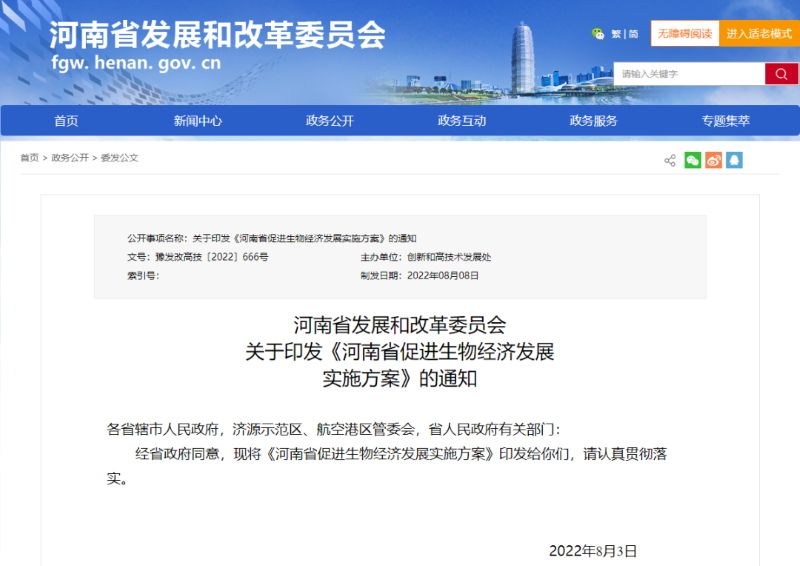The image size is (800, 566).
Task: Open the 政务公开 navigation menu
Action: coord(330,121)
